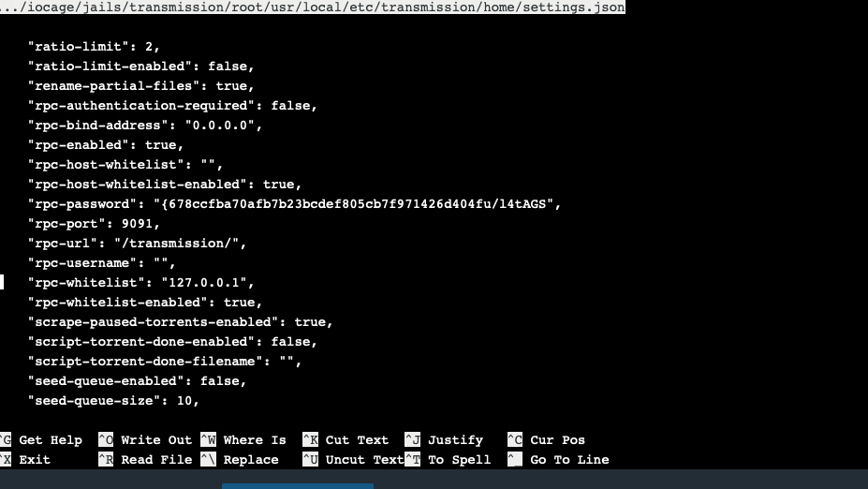This screenshot has width=868, height=489.
Task: Click the rpc-whitelist value 127.0.0.1
Action: pyautogui.click(x=204, y=282)
